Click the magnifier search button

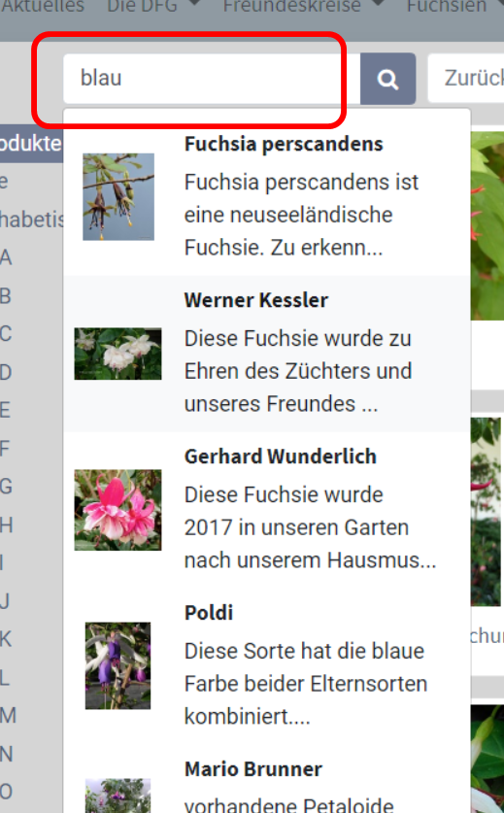coord(387,79)
